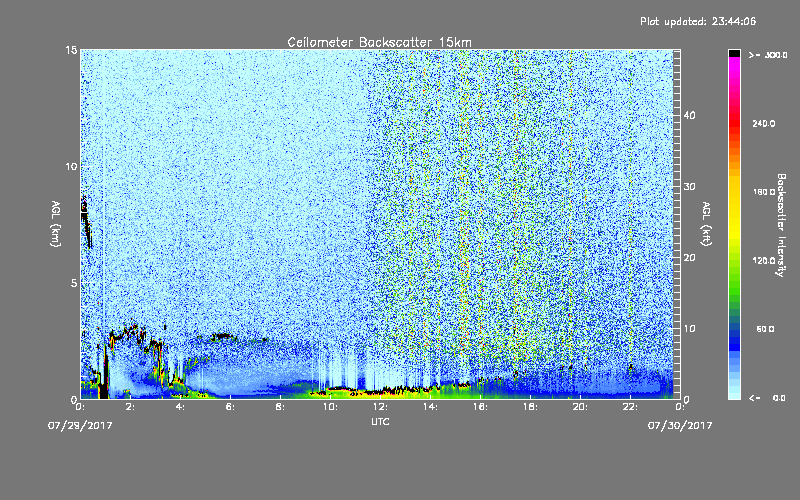The height and width of the screenshot is (500, 800).
Task: Click the 10 km tick label on left axis
Action: (x=71, y=166)
